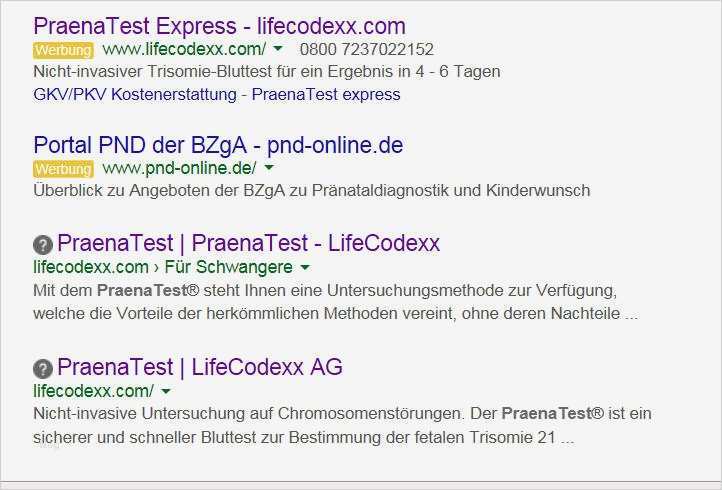
Task: Click the "PraenaTest express" sitelink after GKV/PKV
Action: [326, 94]
